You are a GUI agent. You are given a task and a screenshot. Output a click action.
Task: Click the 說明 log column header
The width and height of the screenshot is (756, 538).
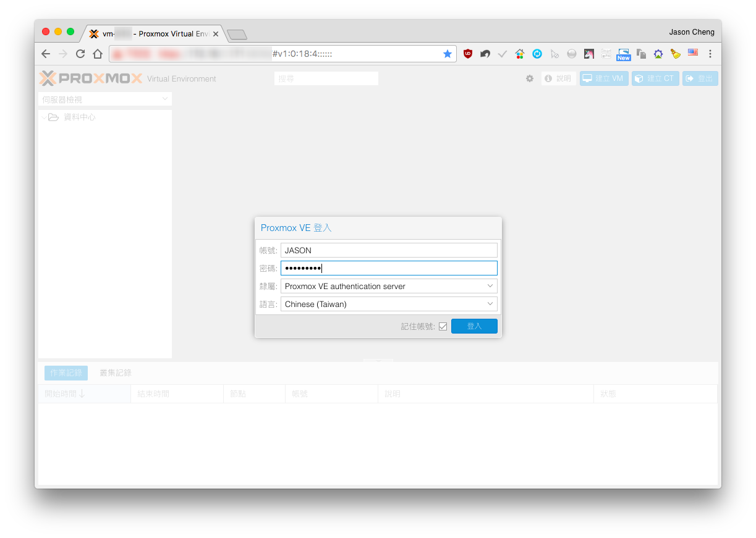[486, 393]
